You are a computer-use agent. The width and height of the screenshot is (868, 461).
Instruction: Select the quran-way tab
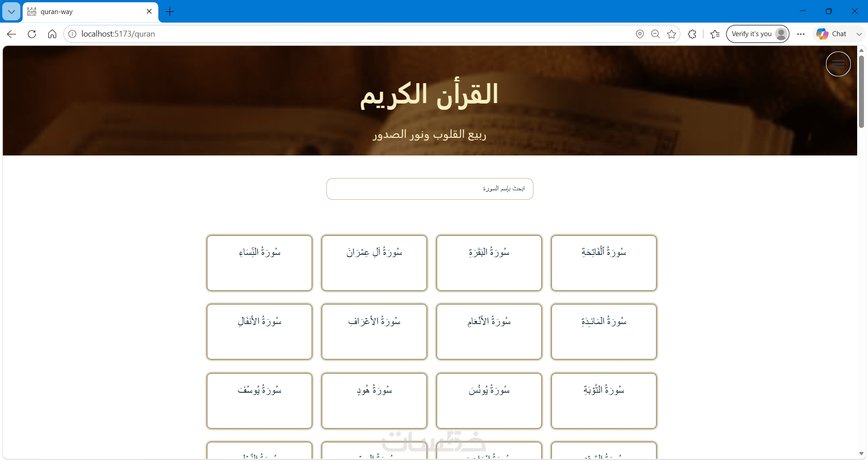(x=90, y=12)
